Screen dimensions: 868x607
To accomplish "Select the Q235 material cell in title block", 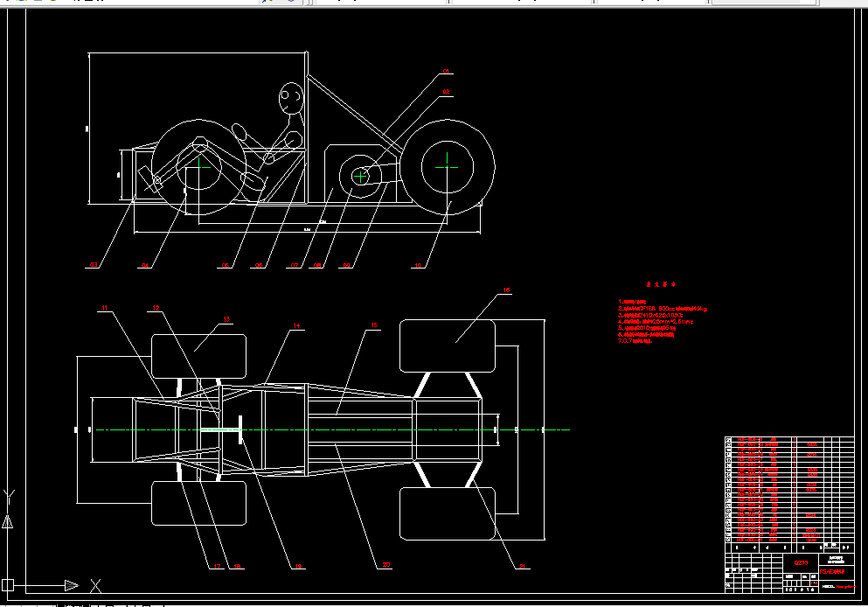I will (x=801, y=562).
